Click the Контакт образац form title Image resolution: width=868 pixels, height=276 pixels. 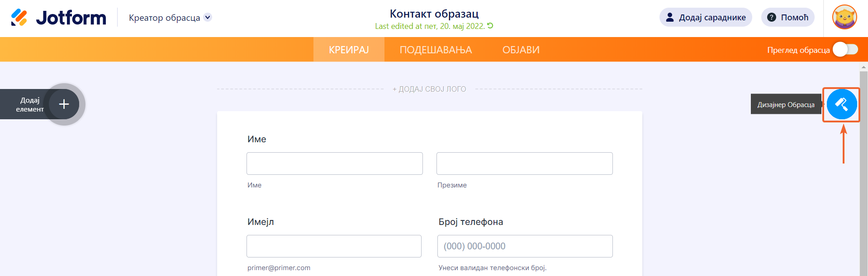(x=434, y=14)
